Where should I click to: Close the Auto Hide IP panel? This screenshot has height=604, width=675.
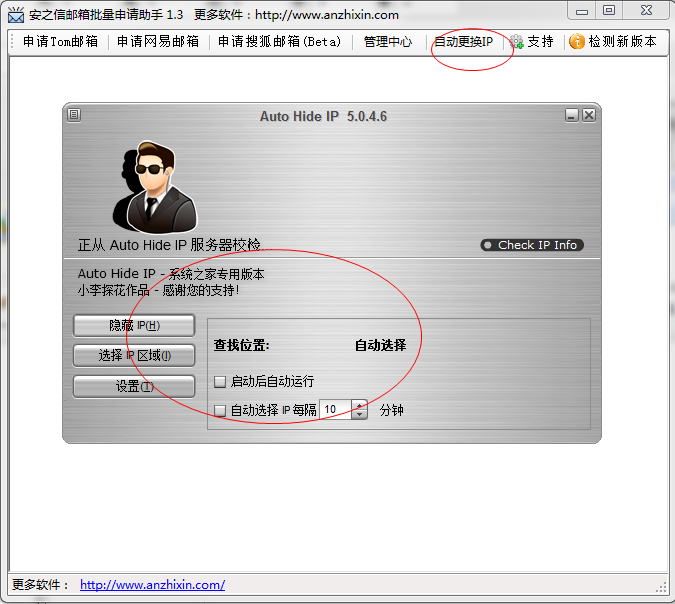click(589, 115)
